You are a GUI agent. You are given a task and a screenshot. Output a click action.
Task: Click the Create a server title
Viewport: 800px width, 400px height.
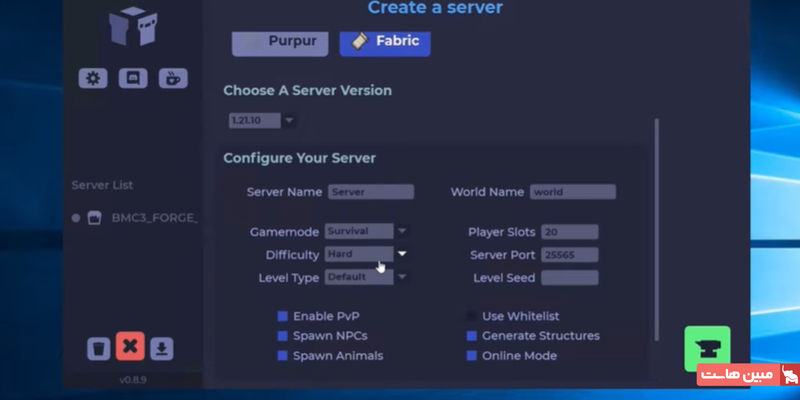pos(435,8)
